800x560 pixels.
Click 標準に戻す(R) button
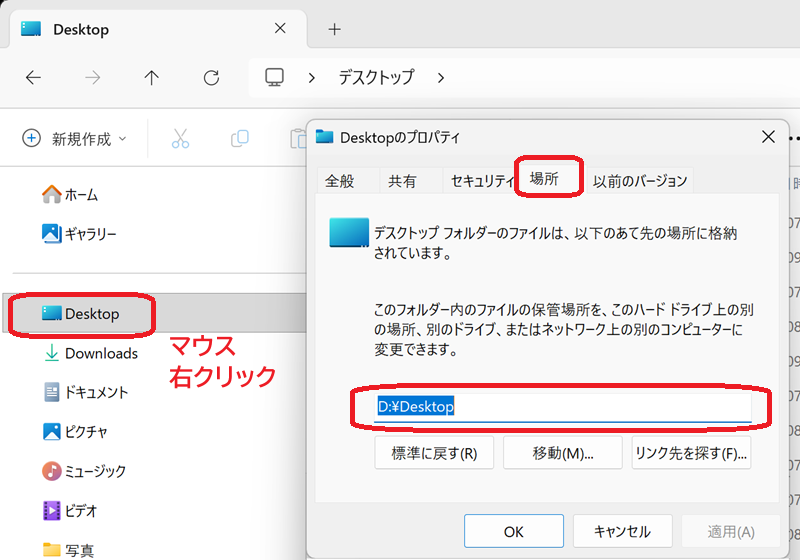click(x=434, y=452)
